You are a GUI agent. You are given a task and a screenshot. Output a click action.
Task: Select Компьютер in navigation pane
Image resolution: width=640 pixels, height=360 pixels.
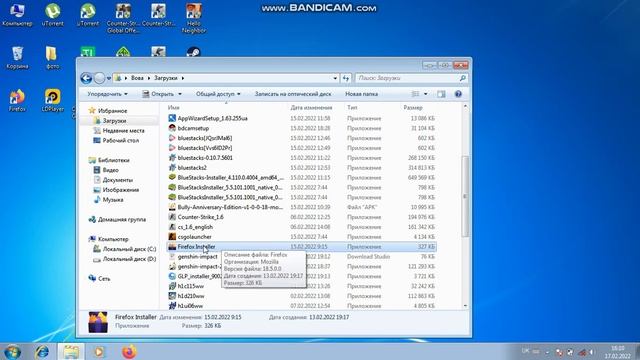(113, 239)
